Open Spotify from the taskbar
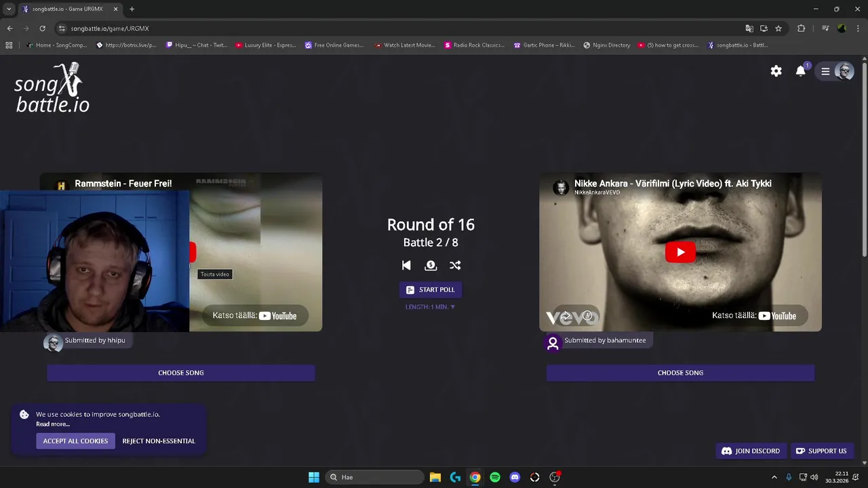The width and height of the screenshot is (868, 488). pos(495,477)
